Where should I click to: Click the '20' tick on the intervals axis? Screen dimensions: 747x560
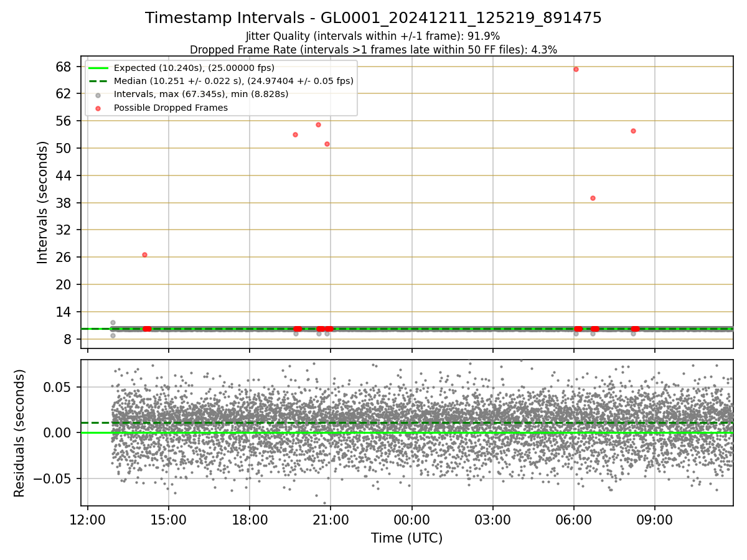pyautogui.click(x=64, y=284)
